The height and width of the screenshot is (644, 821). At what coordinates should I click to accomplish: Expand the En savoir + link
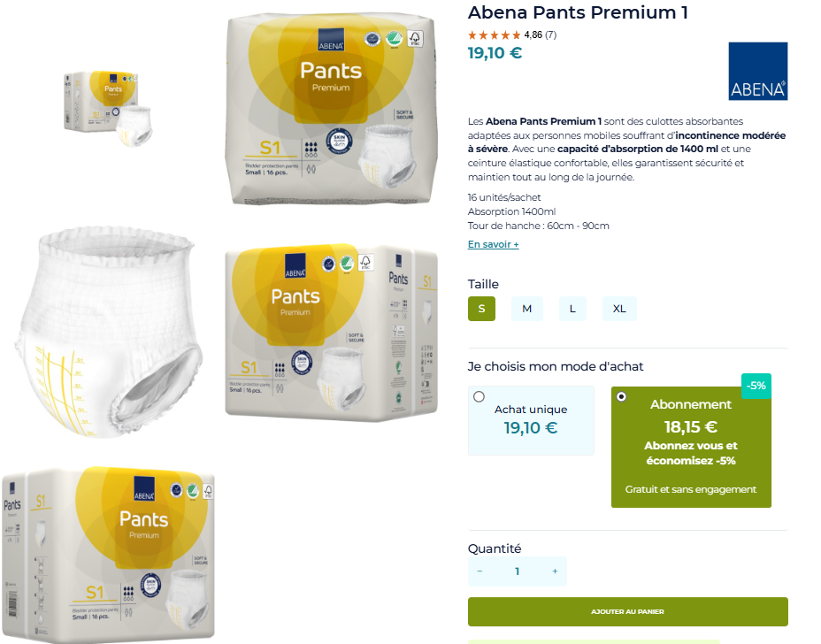[494, 244]
